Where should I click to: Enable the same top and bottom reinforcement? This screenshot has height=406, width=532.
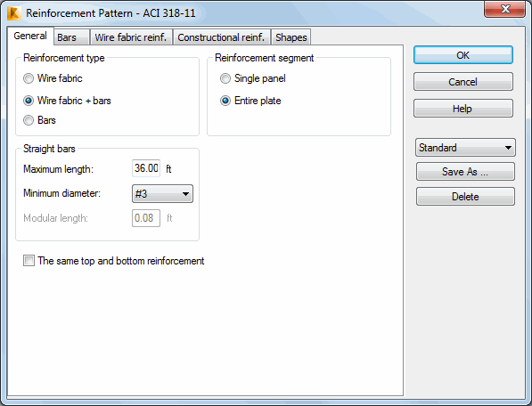[29, 261]
